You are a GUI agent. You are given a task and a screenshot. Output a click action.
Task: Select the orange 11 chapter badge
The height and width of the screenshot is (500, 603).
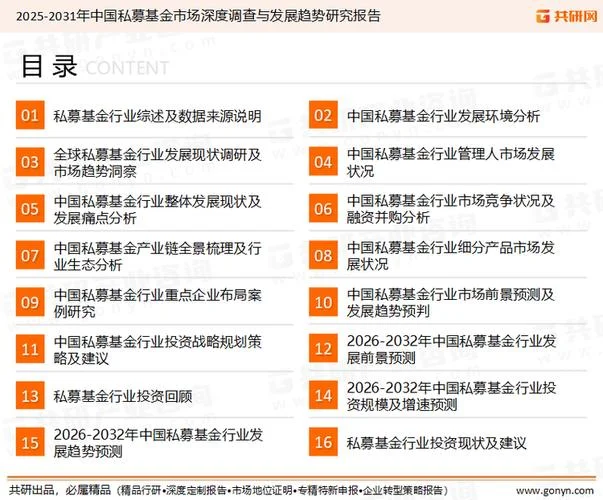pos(30,349)
